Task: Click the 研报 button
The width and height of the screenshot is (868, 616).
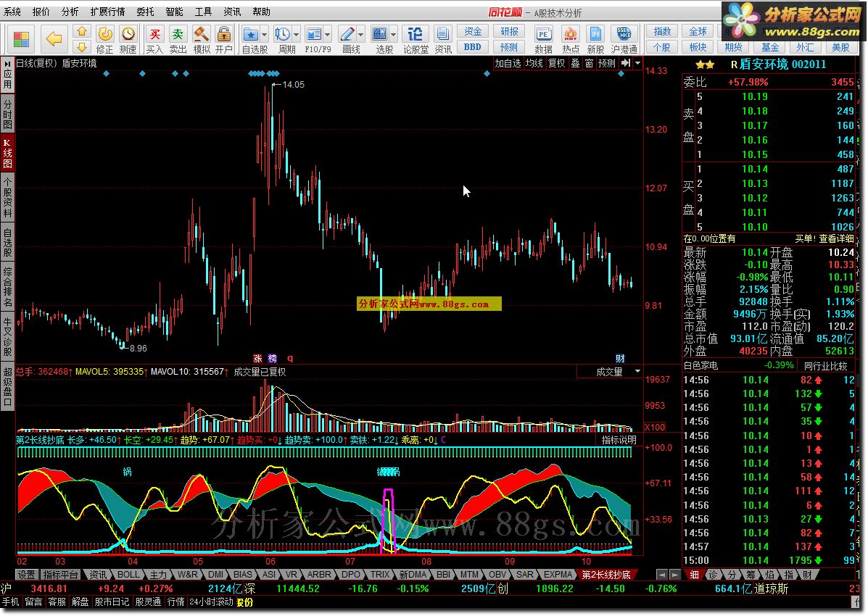Action: tap(509, 32)
